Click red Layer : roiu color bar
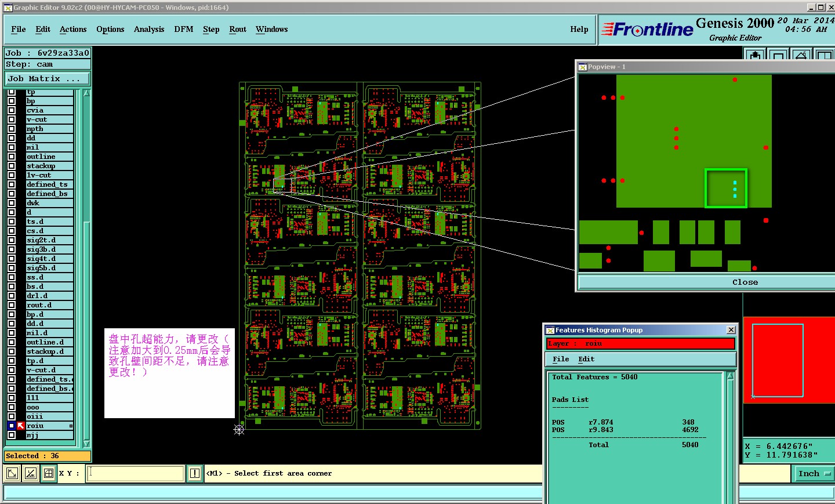Image resolution: width=835 pixels, height=504 pixels. [x=640, y=344]
